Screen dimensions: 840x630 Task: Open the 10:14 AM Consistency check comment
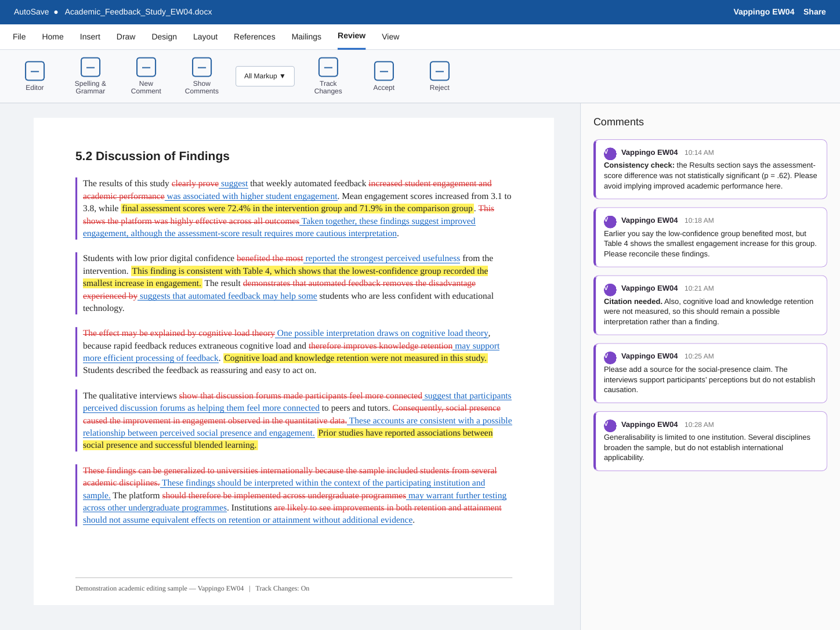coord(710,169)
